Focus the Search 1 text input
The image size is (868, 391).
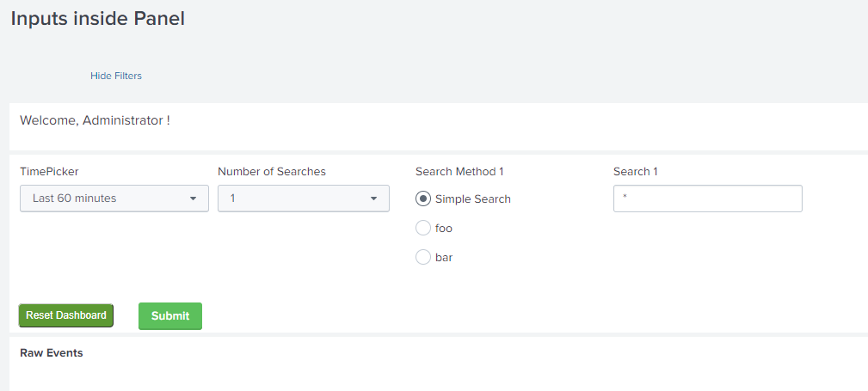(x=707, y=199)
